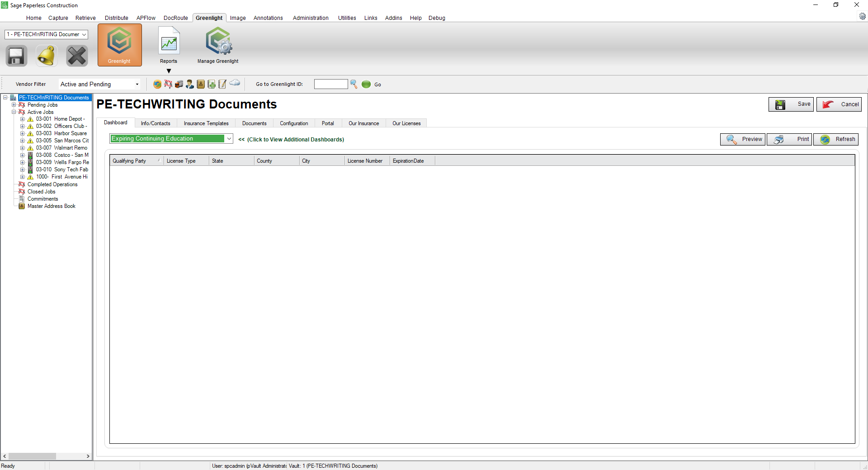
Task: Click the gray X delete icon
Action: pyautogui.click(x=77, y=56)
